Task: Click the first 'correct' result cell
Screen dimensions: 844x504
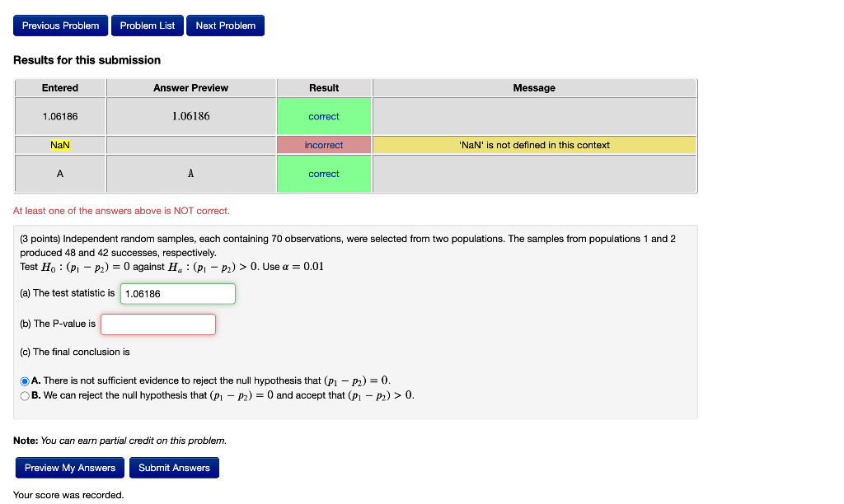Action: pos(324,116)
